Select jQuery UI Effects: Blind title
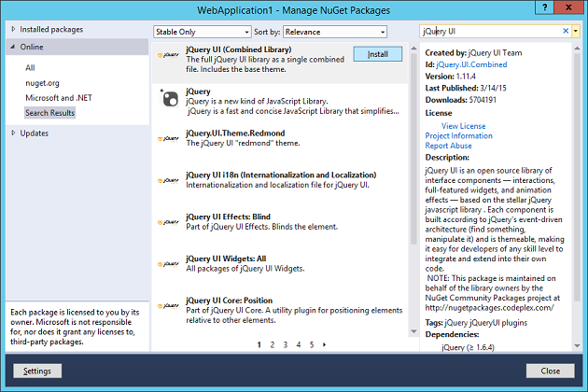This screenshot has width=588, height=392. pos(228,217)
